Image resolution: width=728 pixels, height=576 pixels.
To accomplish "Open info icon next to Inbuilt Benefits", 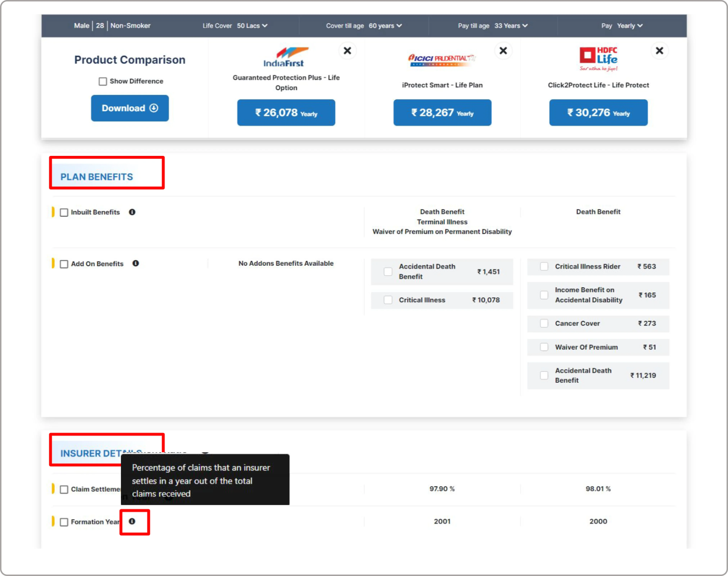I will point(132,212).
